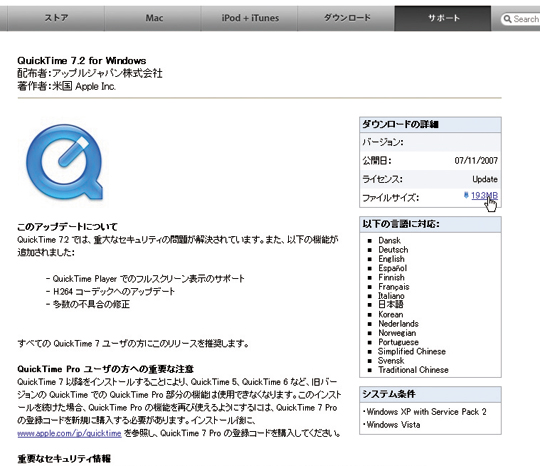
Task: Click the Svensk language entry
Action: (x=391, y=361)
